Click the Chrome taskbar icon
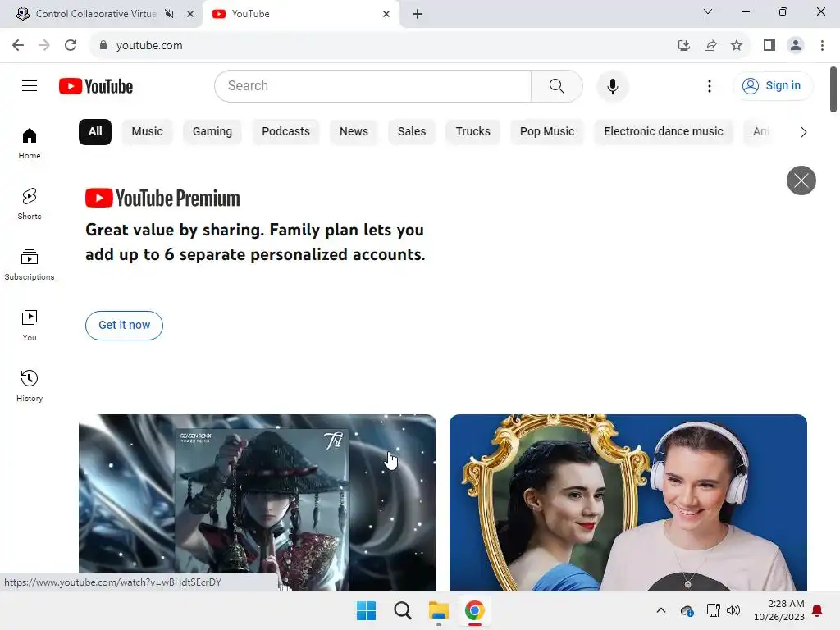Image resolution: width=840 pixels, height=630 pixels. 475,610
